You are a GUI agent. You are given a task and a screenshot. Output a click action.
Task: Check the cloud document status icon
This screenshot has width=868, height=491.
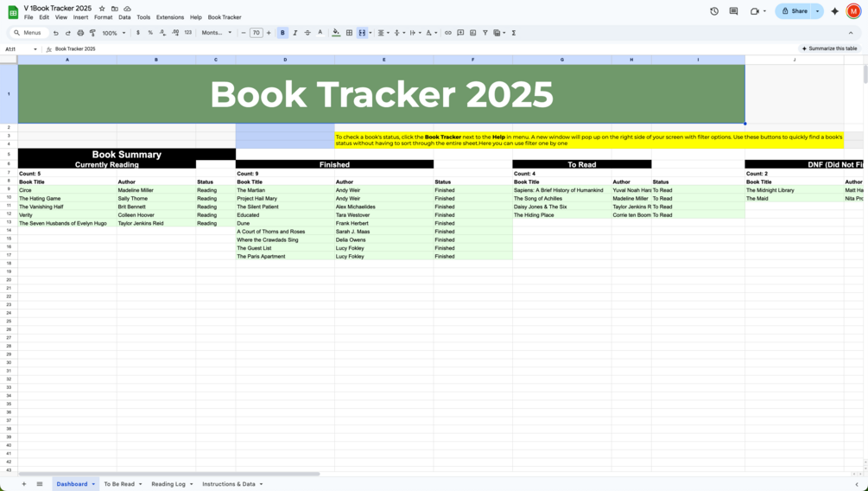click(127, 9)
